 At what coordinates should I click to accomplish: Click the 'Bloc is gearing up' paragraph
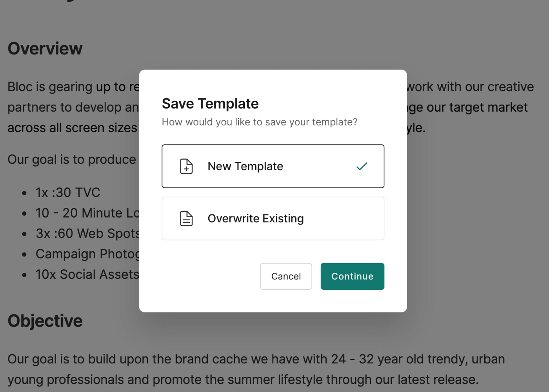(73, 87)
